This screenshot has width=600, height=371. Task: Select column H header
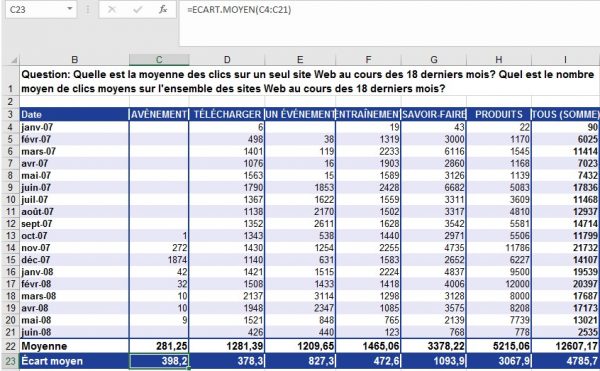point(499,60)
